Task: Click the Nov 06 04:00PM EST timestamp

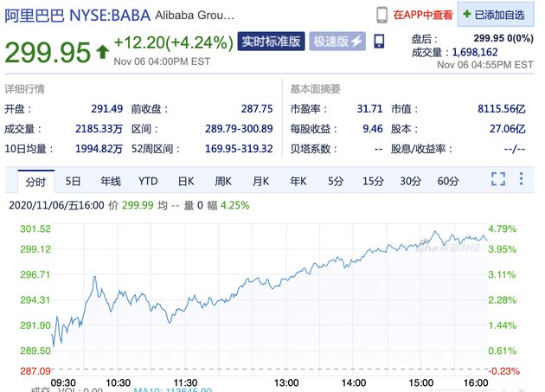Action: [x=162, y=61]
